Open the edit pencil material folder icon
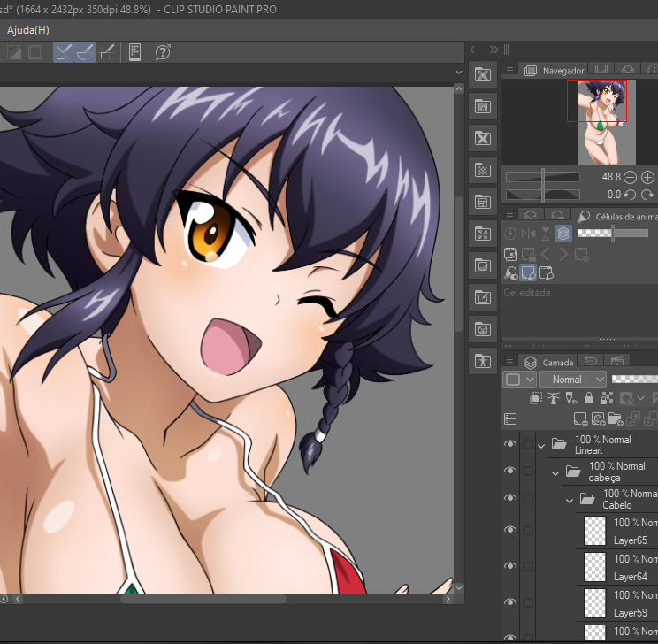This screenshot has width=658, height=644. tap(483, 297)
